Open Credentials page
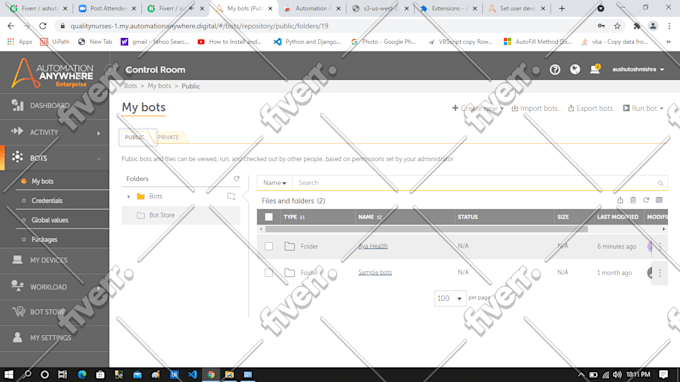Image resolution: width=680 pixels, height=382 pixels. (47, 201)
